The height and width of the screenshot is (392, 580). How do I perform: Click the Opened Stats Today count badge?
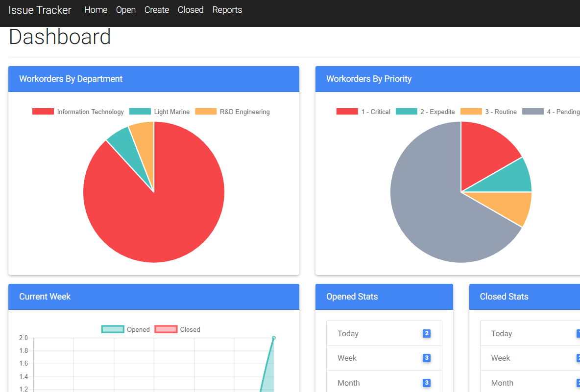pyautogui.click(x=427, y=333)
